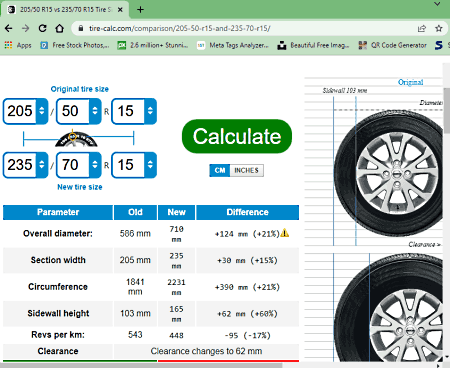Go forward to the next page
The width and height of the screenshot is (450, 368).
[25, 28]
